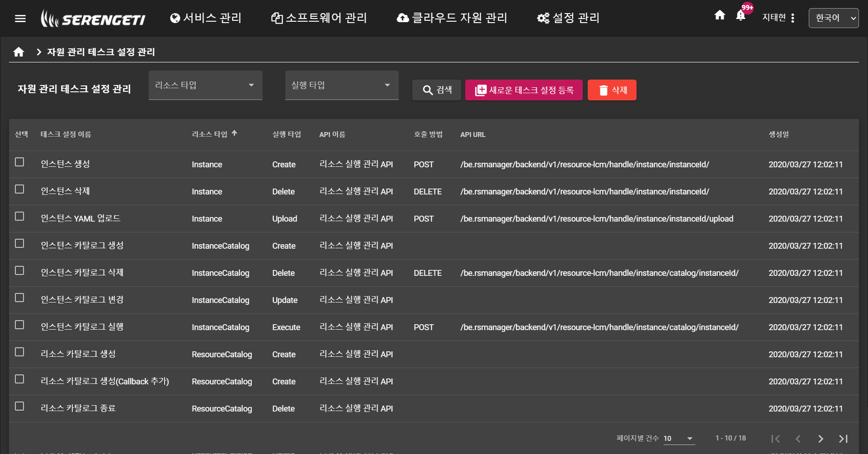The width and height of the screenshot is (868, 454).
Task: Jump to last page of table
Action: click(843, 439)
